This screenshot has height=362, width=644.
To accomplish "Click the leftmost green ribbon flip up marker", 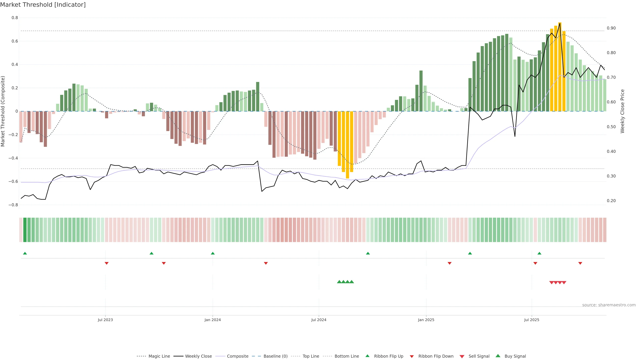I will pos(25,253).
